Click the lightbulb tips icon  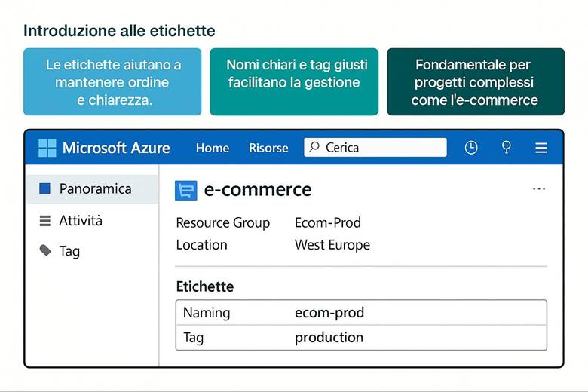pyautogui.click(x=507, y=147)
